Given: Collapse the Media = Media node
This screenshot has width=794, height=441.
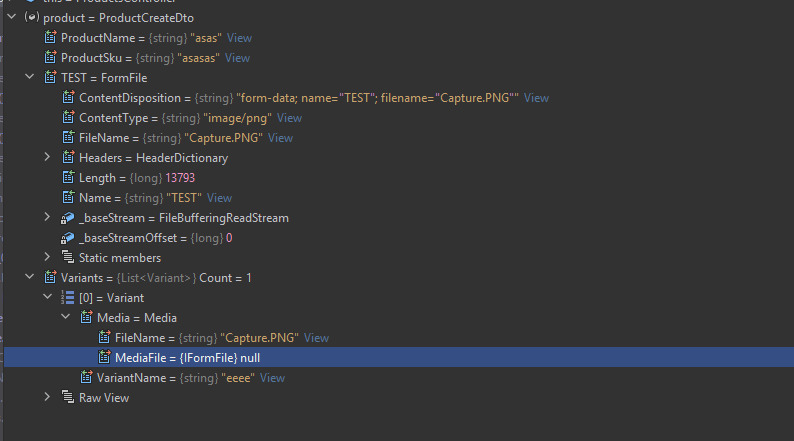Looking at the screenshot, I should [65, 317].
